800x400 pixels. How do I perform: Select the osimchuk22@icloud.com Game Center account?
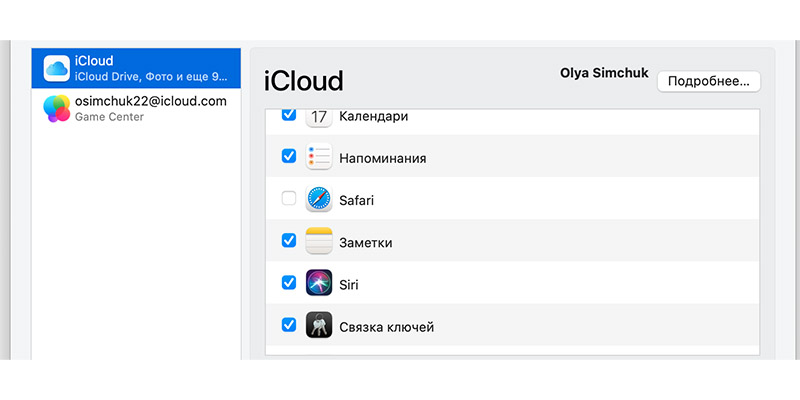tap(136, 108)
